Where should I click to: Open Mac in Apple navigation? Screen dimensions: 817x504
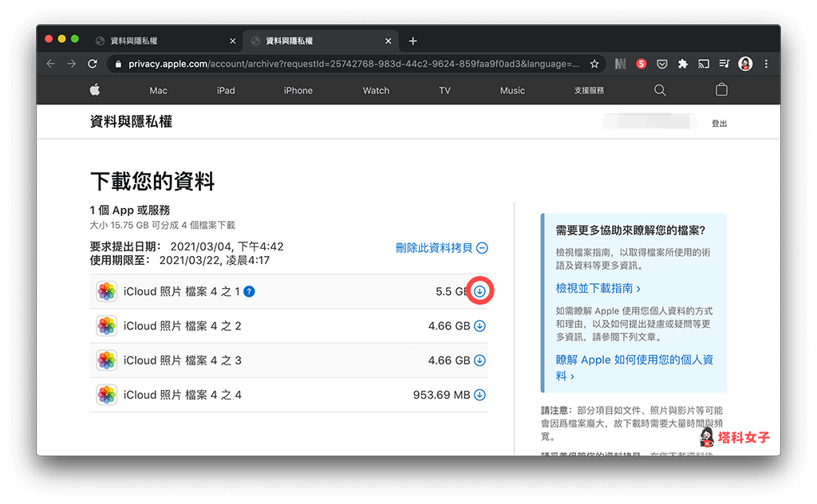coord(159,91)
